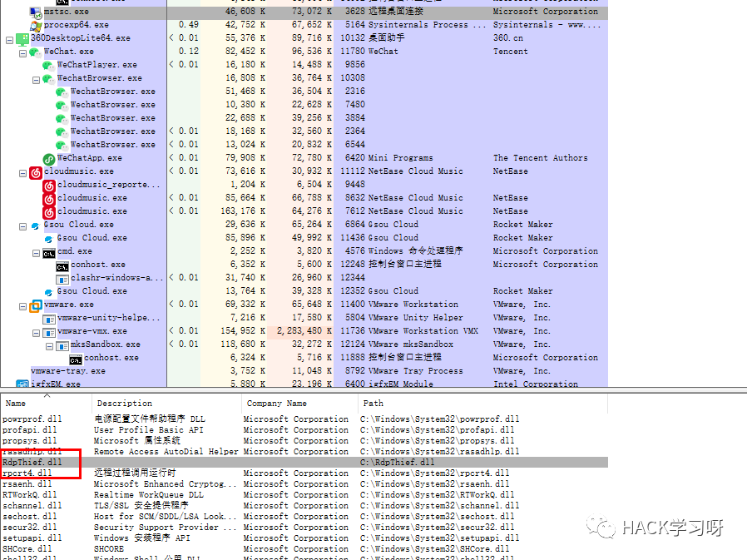Collapse the cloudmusic.exe parent branch
Screen dimensions: 747x560
[x=22, y=174]
